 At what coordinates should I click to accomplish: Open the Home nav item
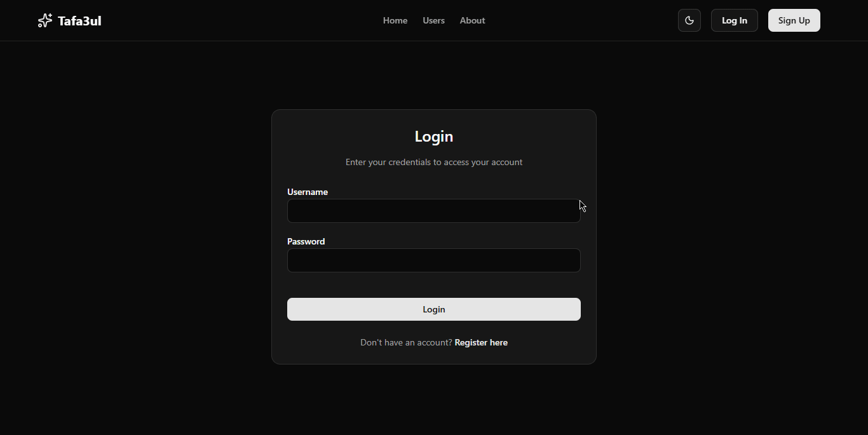click(395, 20)
